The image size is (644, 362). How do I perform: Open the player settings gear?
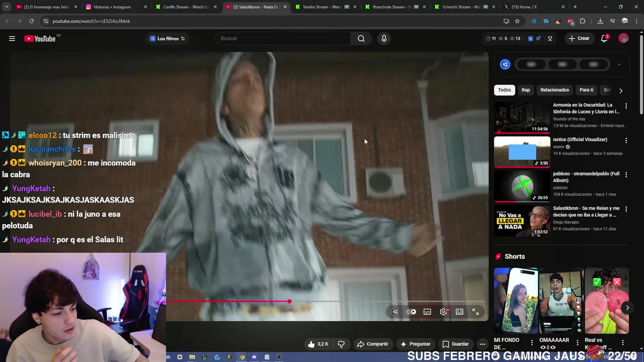click(443, 312)
